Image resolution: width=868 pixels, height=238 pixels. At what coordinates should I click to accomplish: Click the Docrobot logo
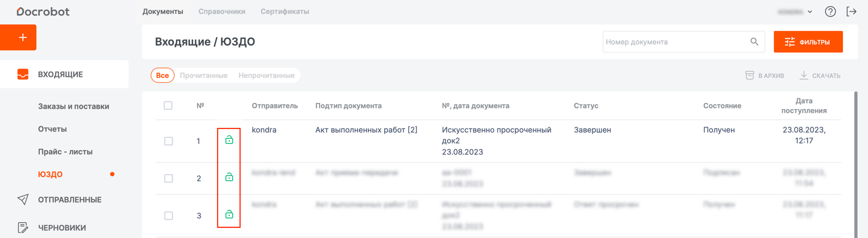pyautogui.click(x=43, y=12)
